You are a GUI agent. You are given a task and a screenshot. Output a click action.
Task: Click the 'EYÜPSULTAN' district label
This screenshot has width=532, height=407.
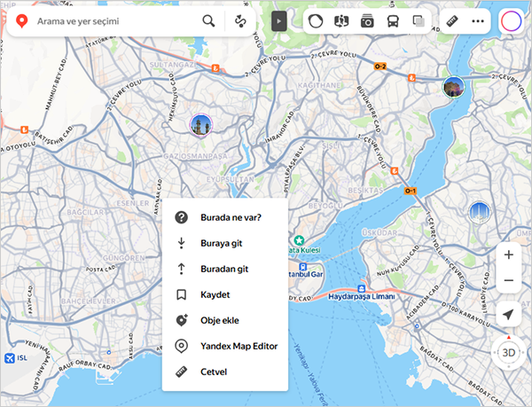point(231,179)
